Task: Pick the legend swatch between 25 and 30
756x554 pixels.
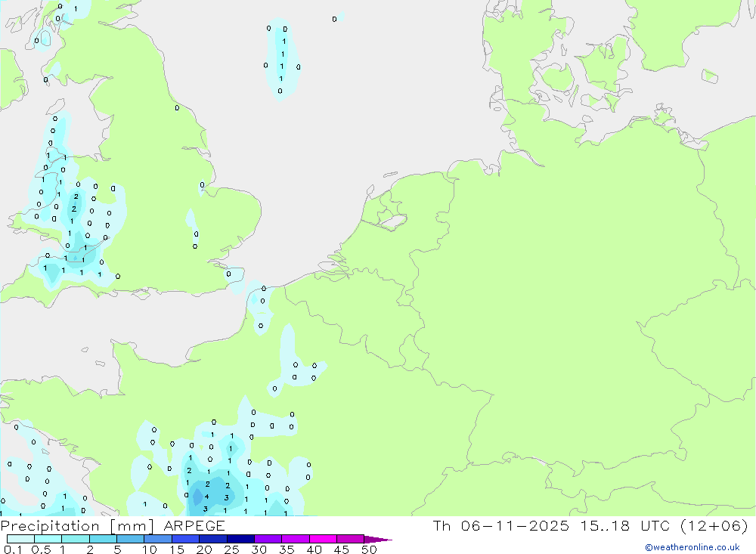Action: point(240,539)
